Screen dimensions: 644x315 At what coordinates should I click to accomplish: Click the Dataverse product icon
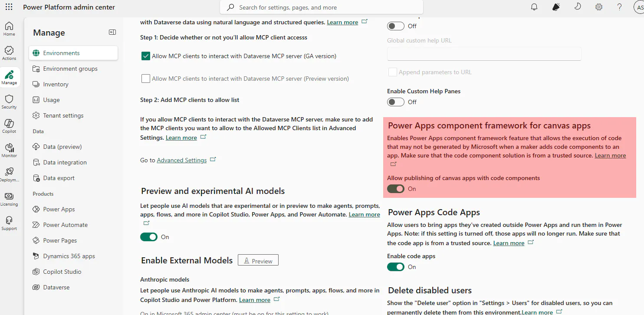36,287
